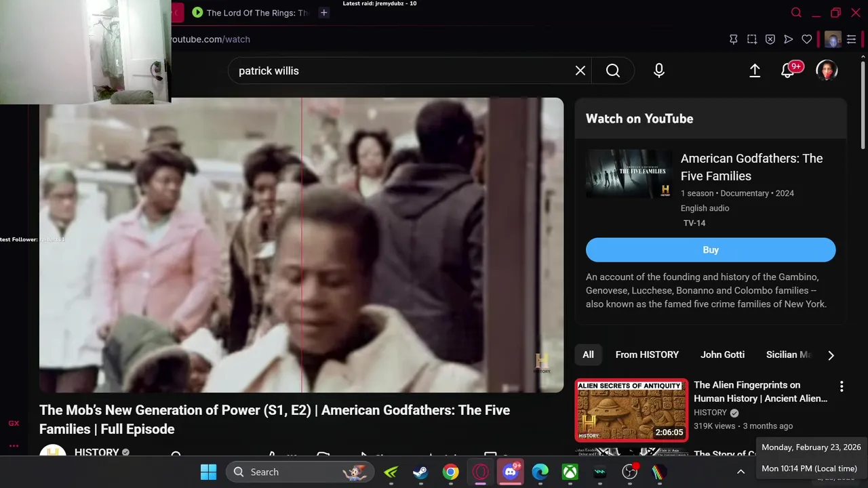
Task: Open OBS Studio from taskbar
Action: click(x=630, y=472)
